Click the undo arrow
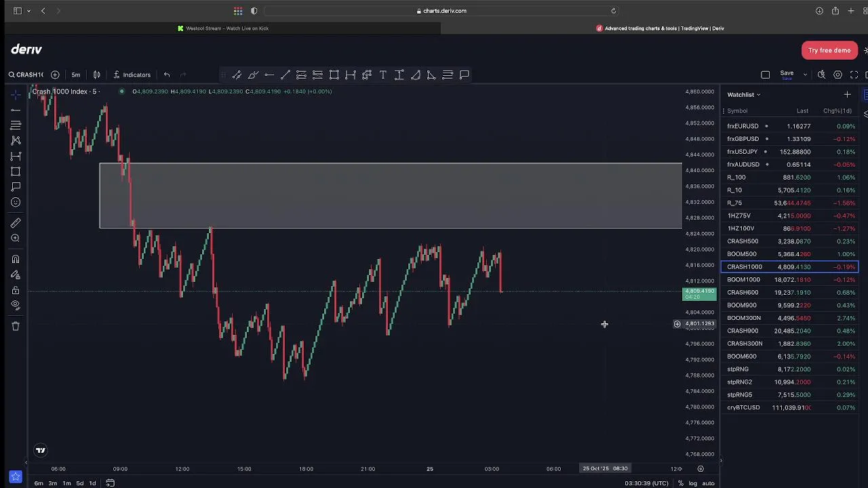Viewport: 868px width, 488px height. click(x=167, y=75)
